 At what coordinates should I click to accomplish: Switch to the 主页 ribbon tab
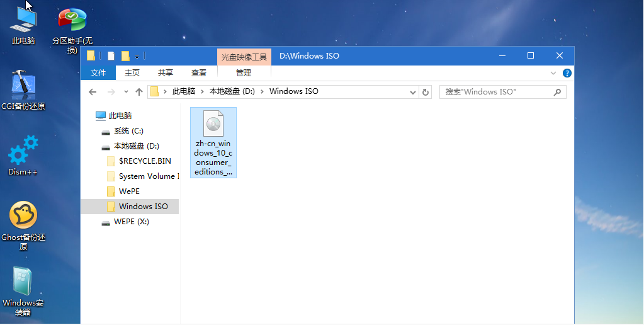132,72
